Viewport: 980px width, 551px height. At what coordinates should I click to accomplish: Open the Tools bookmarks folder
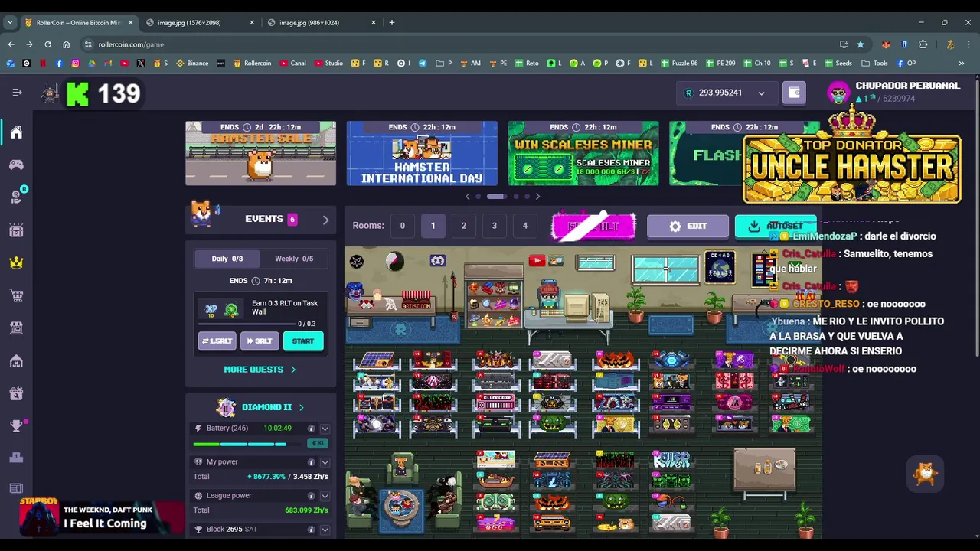click(874, 64)
